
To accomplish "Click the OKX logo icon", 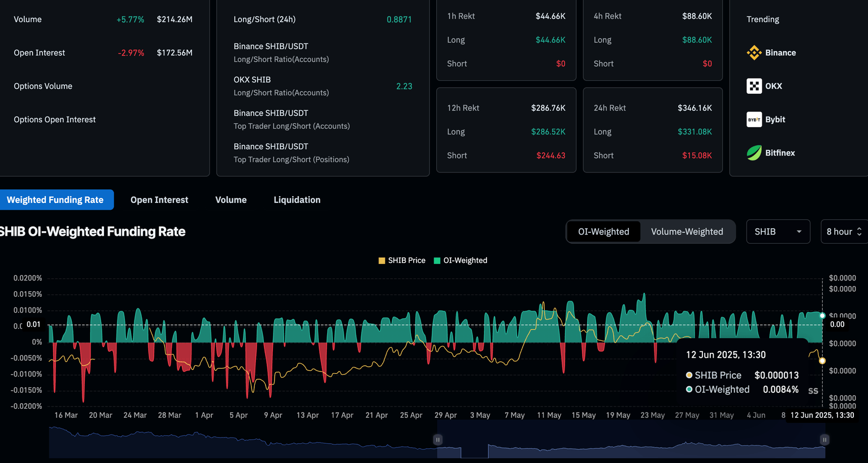I will [x=754, y=86].
